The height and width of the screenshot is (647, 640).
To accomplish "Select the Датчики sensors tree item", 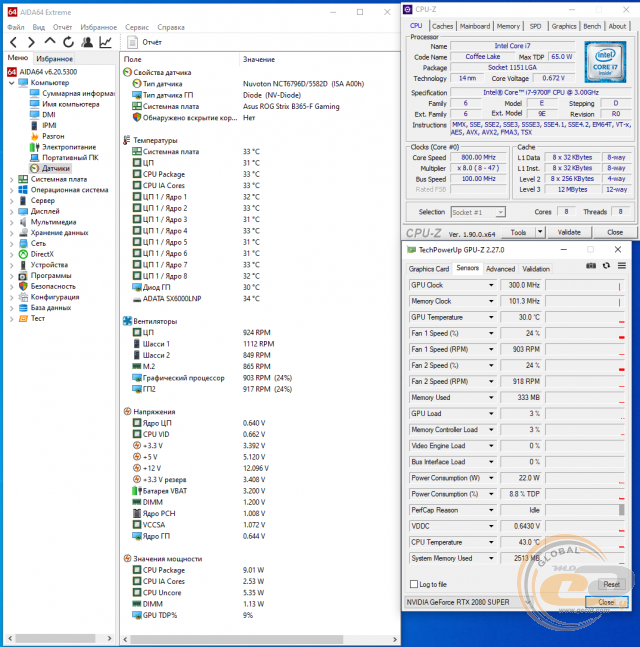I will (51, 168).
